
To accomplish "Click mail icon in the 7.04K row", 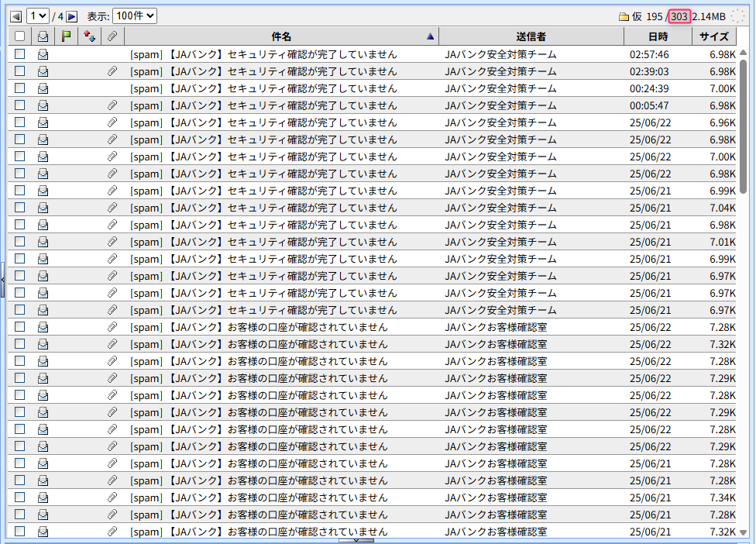I will click(x=43, y=208).
